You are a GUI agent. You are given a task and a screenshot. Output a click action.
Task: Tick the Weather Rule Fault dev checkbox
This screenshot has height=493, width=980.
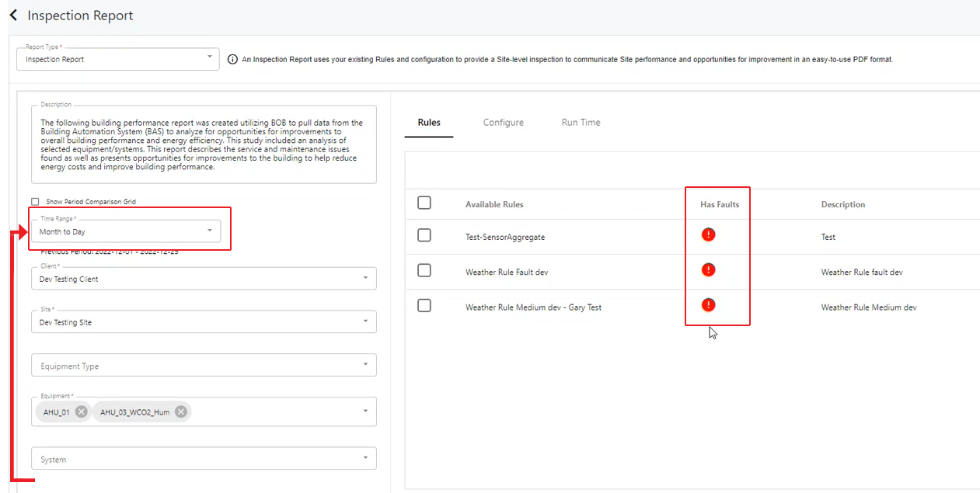pos(424,270)
